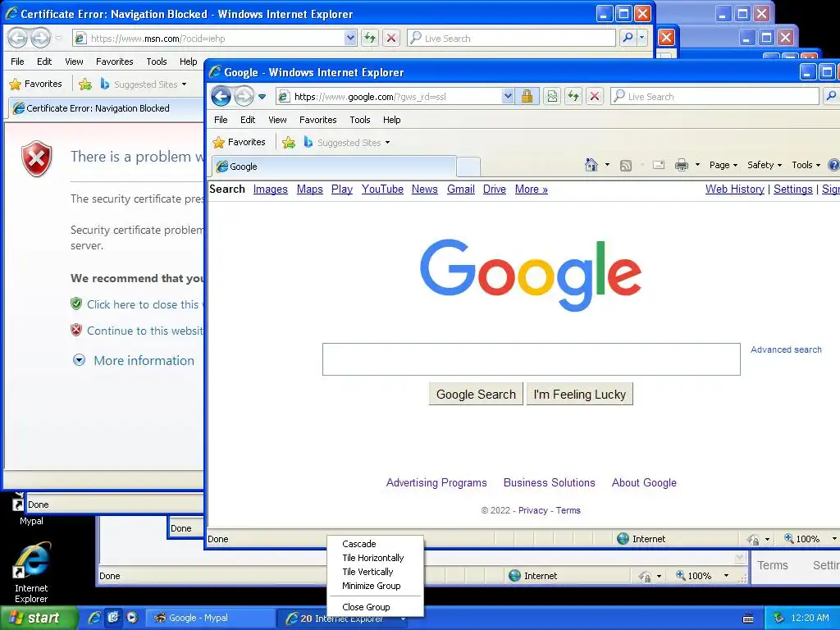Open the Page dropdown in the command bar
Image resolution: width=840 pixels, height=630 pixels.
(x=724, y=165)
